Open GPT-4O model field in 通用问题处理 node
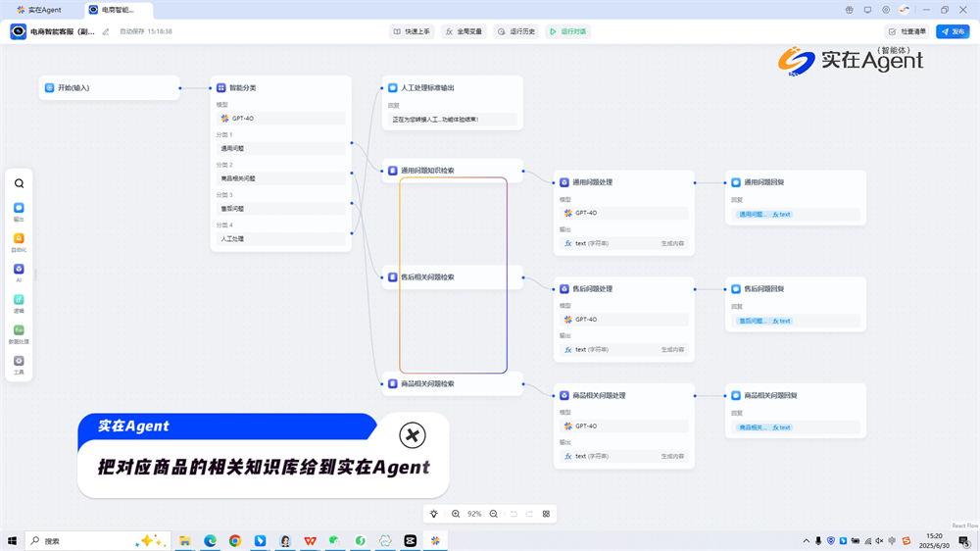The image size is (980, 551). point(623,213)
